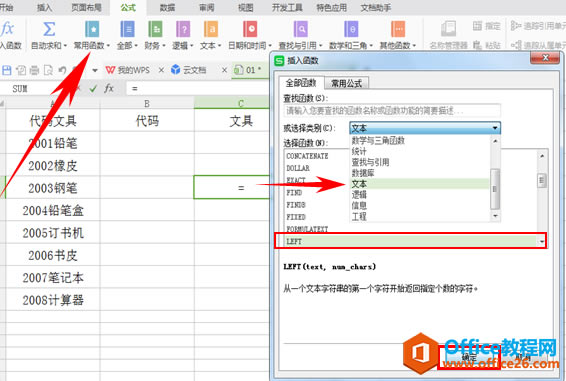Click the AutoSum sigma icon
Image resolution: width=566 pixels, height=381 pixels.
pyautogui.click(x=49, y=29)
